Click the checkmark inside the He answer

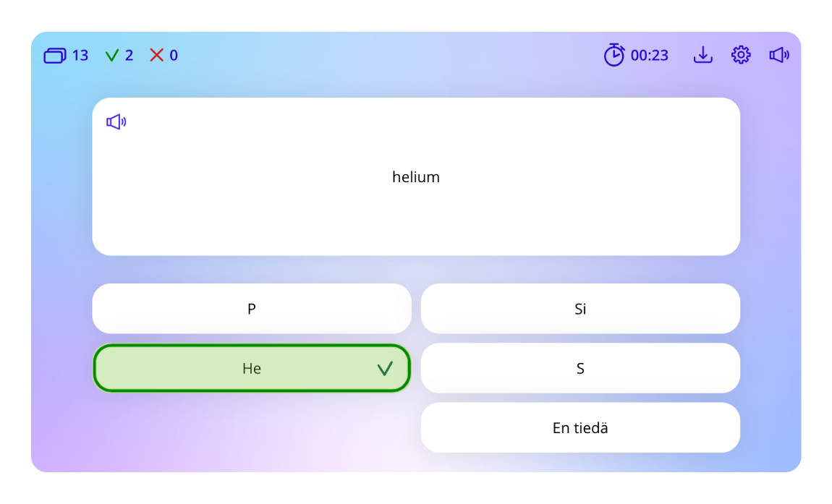[x=385, y=369]
